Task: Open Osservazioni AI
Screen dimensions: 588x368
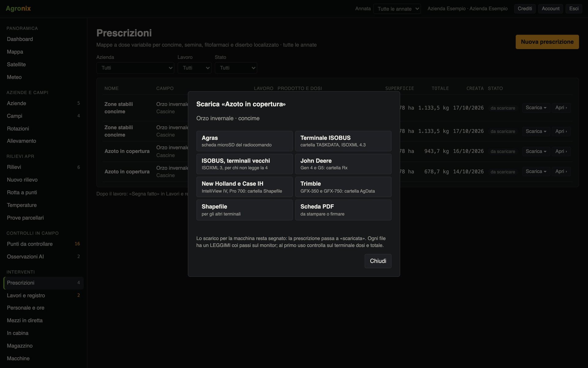Action: tap(43, 257)
